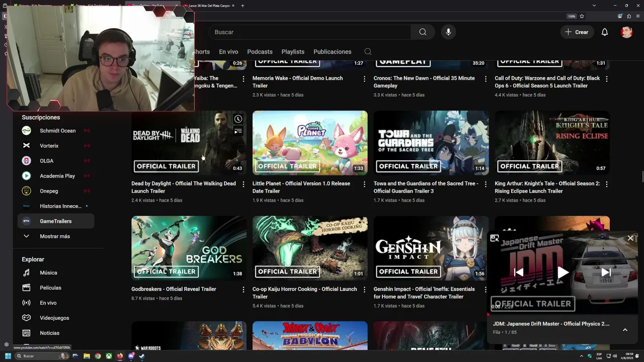Viewport: 644px width, 362px height.
Task: Open Co-op Kaiju Horror Cooking title link
Action: coord(304,293)
